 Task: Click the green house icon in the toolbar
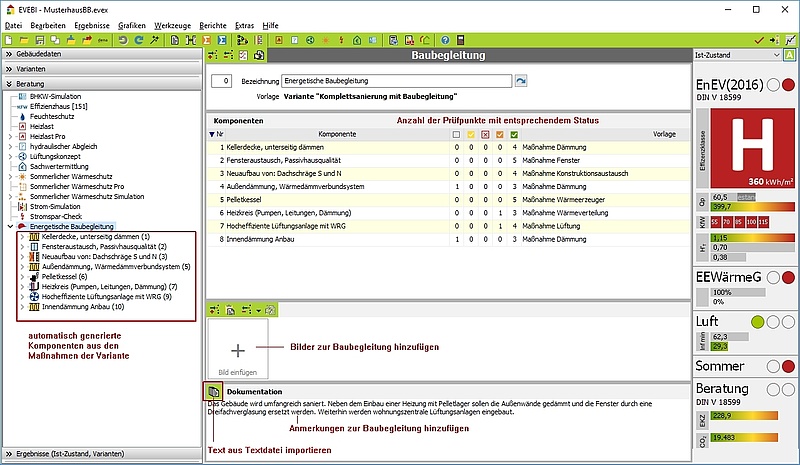[357, 40]
